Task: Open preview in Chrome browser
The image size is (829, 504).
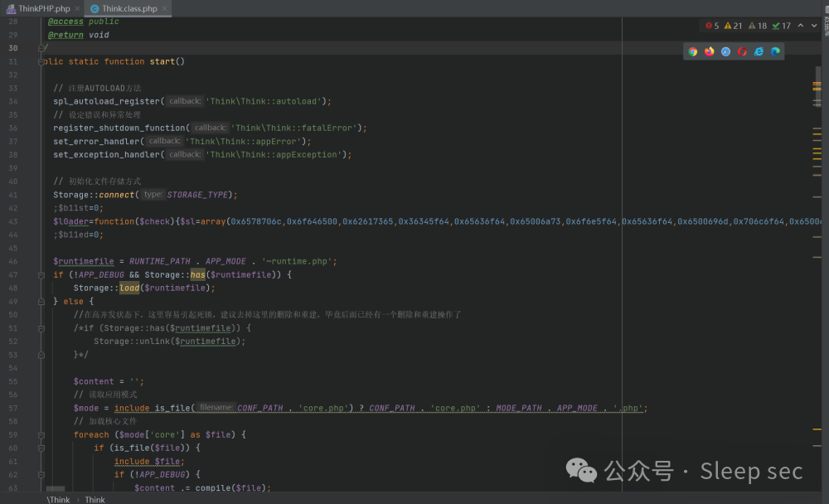Action: point(692,51)
